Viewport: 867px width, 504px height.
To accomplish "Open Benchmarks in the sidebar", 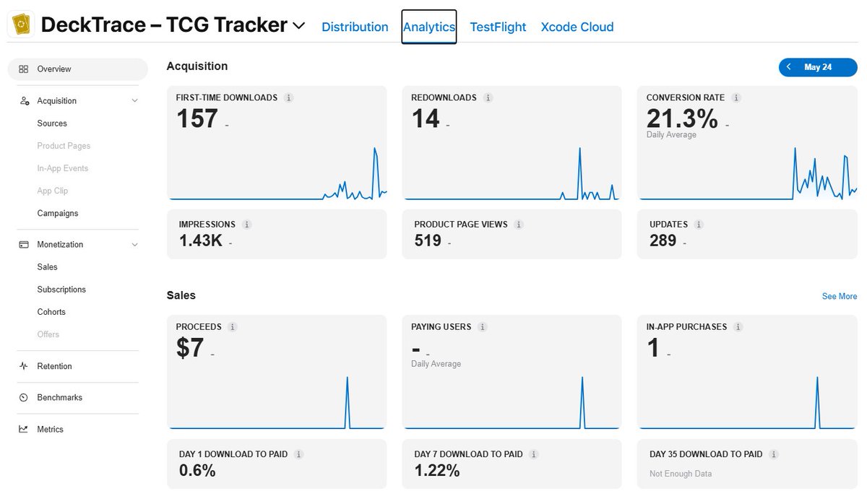I will tap(60, 398).
